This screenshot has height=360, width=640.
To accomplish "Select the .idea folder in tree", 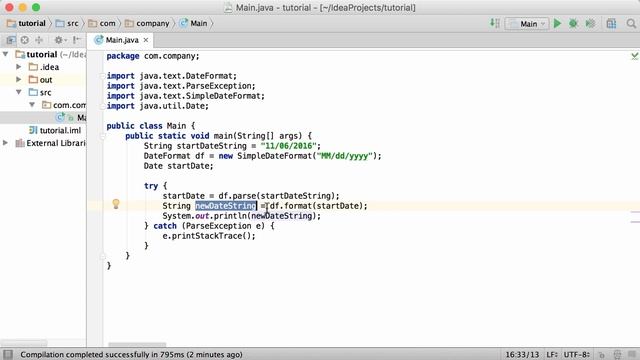I will pos(44,67).
